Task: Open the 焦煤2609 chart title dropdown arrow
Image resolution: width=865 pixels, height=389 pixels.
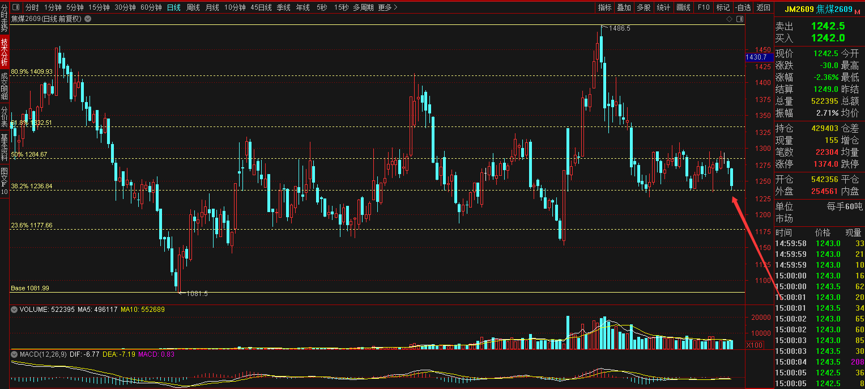Action: click(89, 18)
